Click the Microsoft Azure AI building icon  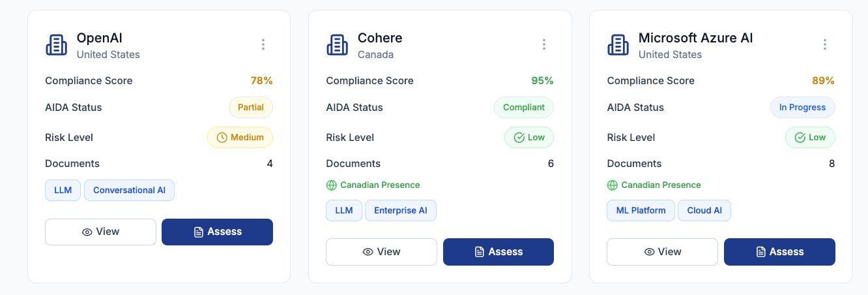point(618,45)
